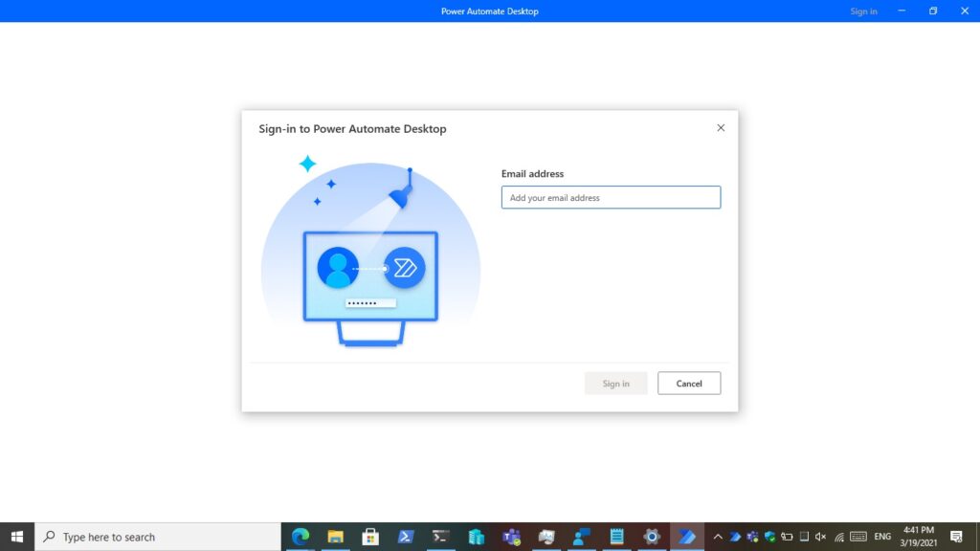Click the Email address input field
The width and height of the screenshot is (980, 551).
click(x=611, y=198)
